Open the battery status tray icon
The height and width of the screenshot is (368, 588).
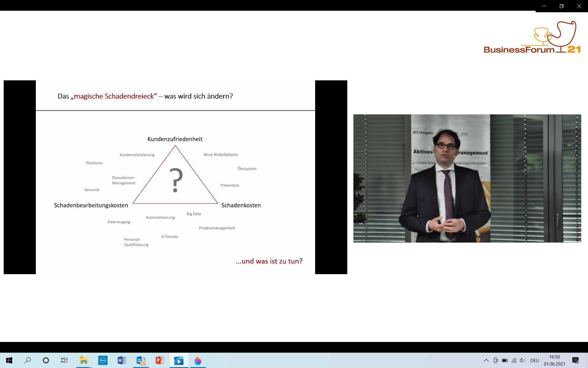[505, 360]
